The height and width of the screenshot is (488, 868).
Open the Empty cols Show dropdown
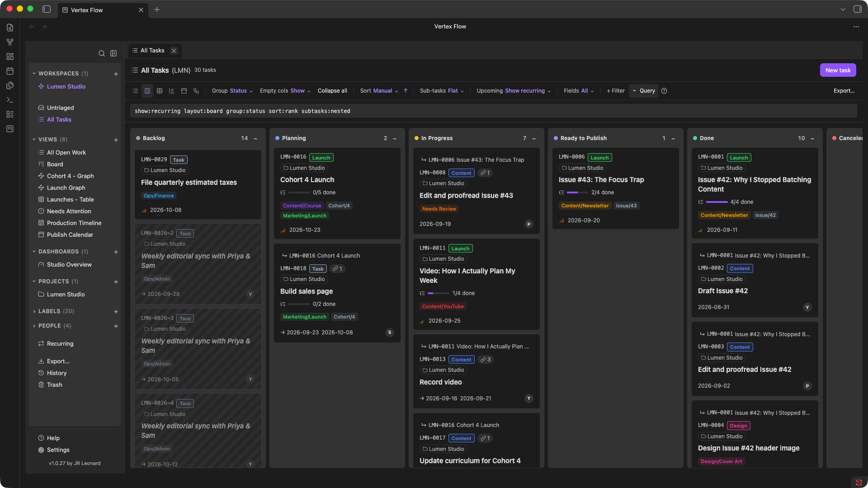click(285, 91)
